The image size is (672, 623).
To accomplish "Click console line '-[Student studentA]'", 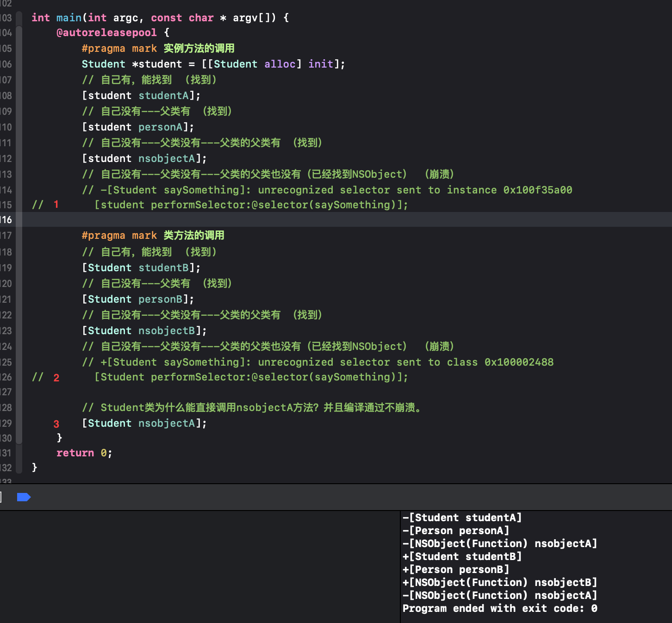I will pyautogui.click(x=462, y=517).
